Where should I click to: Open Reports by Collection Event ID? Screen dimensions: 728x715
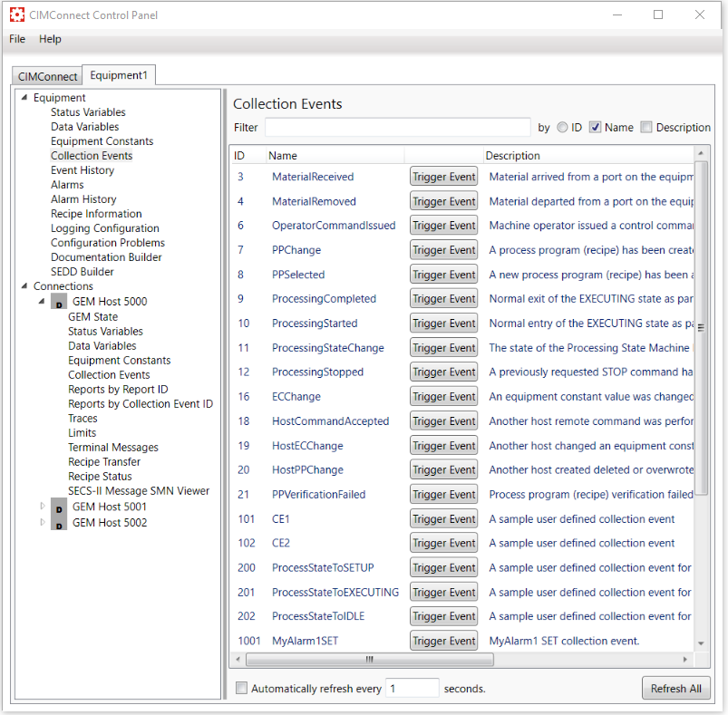(x=141, y=403)
